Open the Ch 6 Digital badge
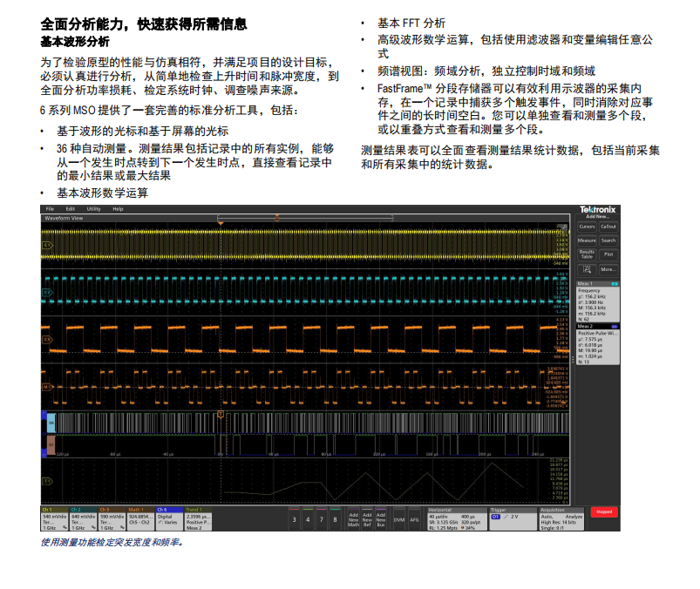Image resolution: width=700 pixels, height=589 pixels. point(169,519)
